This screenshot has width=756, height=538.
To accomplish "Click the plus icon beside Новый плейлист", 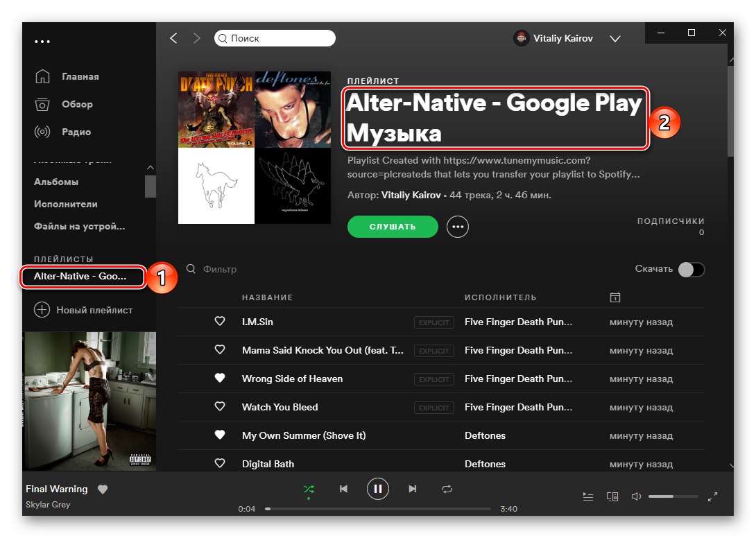I will tap(42, 309).
